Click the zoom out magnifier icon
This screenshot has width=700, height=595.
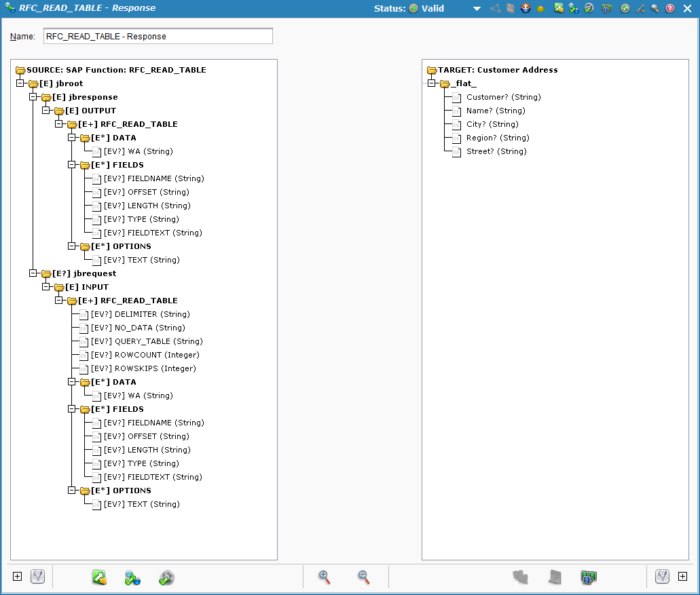(364, 577)
